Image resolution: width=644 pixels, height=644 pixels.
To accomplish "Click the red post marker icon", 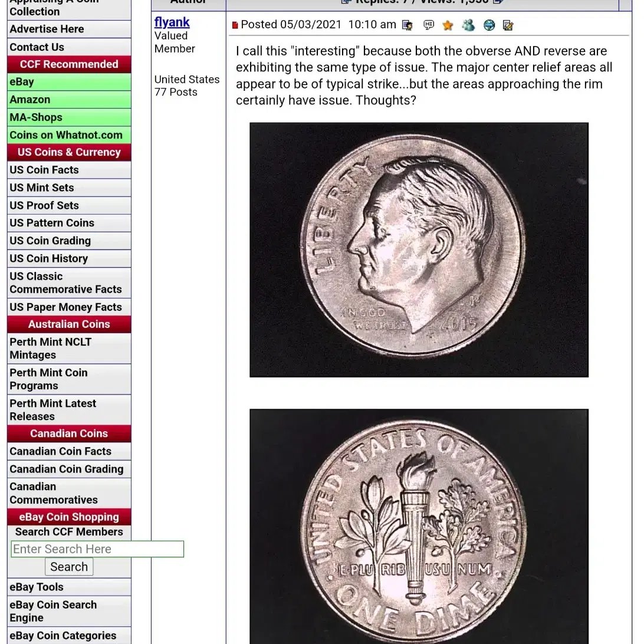I will (x=235, y=25).
